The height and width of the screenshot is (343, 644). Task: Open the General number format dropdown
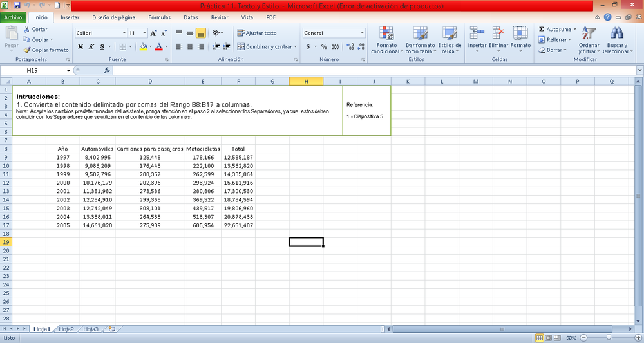[x=362, y=33]
